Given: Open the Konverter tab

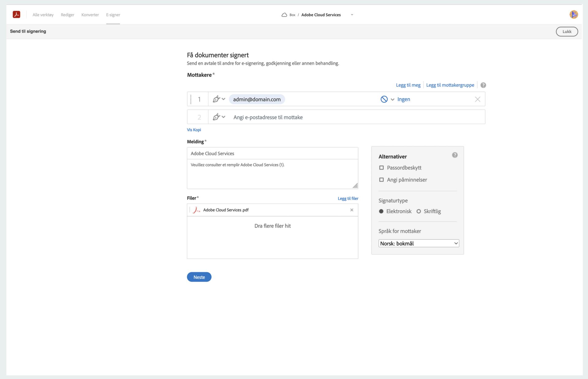Looking at the screenshot, I should pos(90,15).
